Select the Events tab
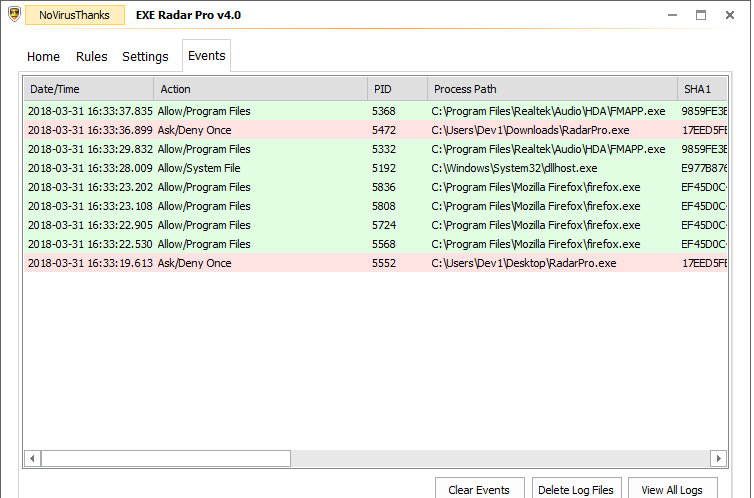This screenshot has width=754, height=498. point(206,56)
